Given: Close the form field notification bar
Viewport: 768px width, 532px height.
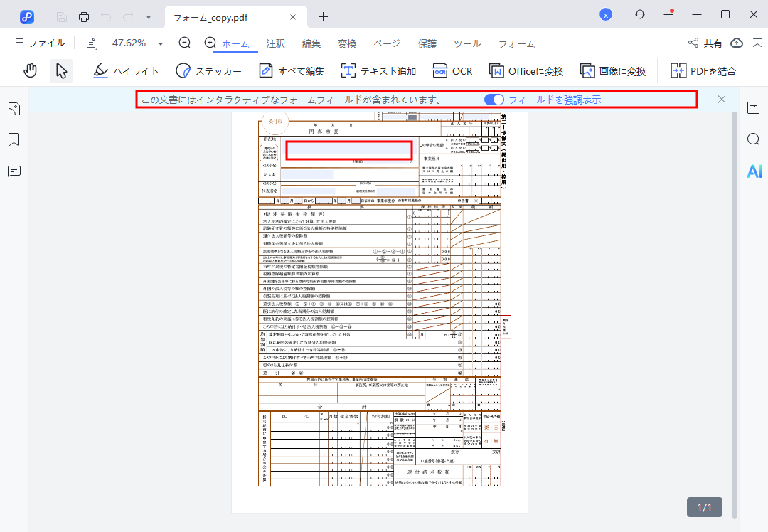Looking at the screenshot, I should click(x=722, y=100).
